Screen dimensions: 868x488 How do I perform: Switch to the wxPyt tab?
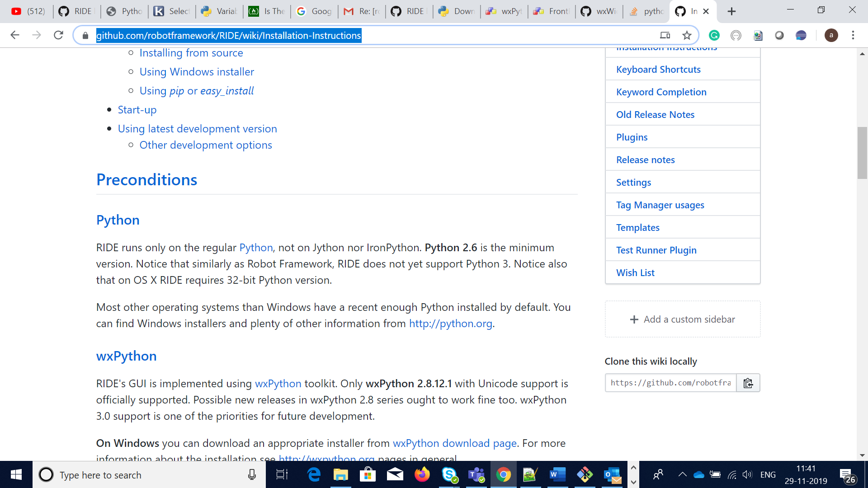(x=505, y=11)
